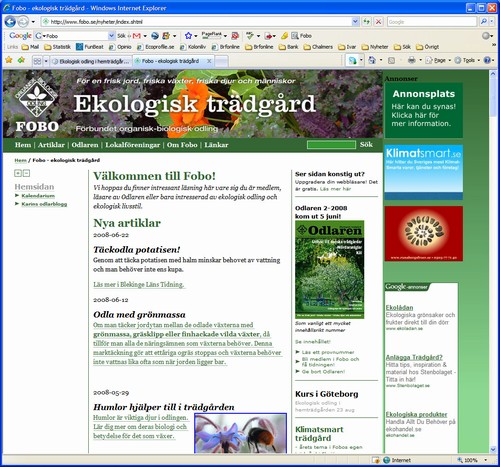500x467 pixels.
Task: Open the Tools menu dropdown
Action: point(468,60)
